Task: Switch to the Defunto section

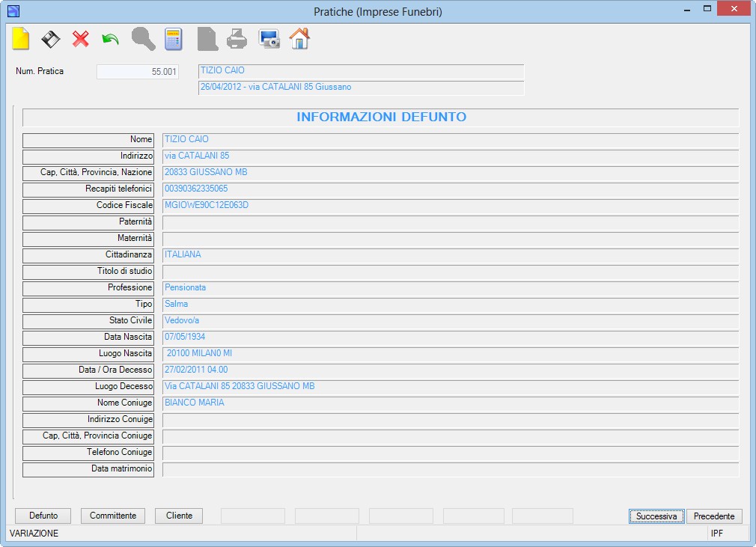Action: (x=43, y=516)
